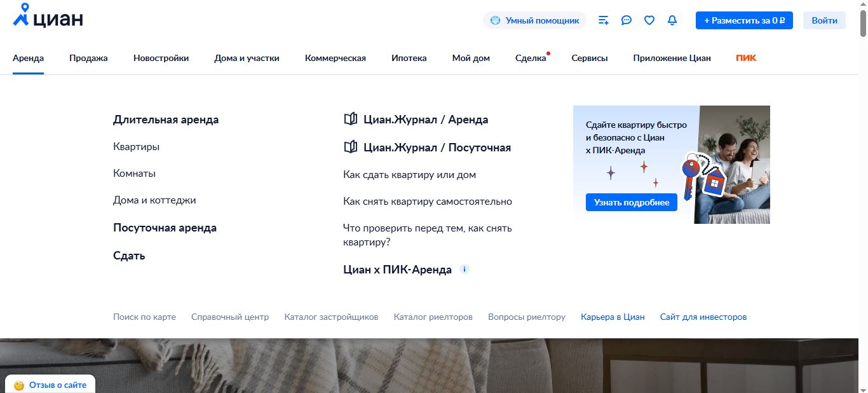Open Отзыв о сайте feedback button
Screen dimensions: 868x393
tap(50, 385)
